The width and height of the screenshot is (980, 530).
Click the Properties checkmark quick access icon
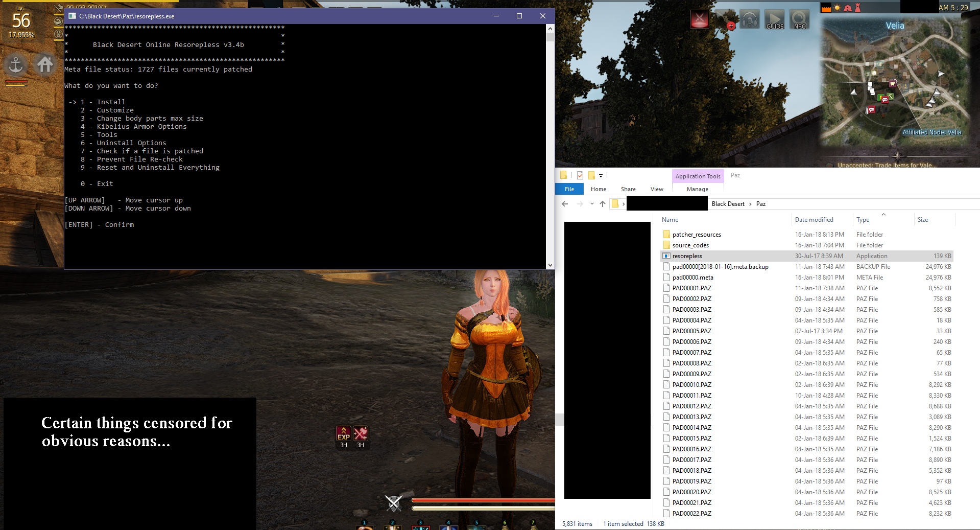click(x=580, y=175)
